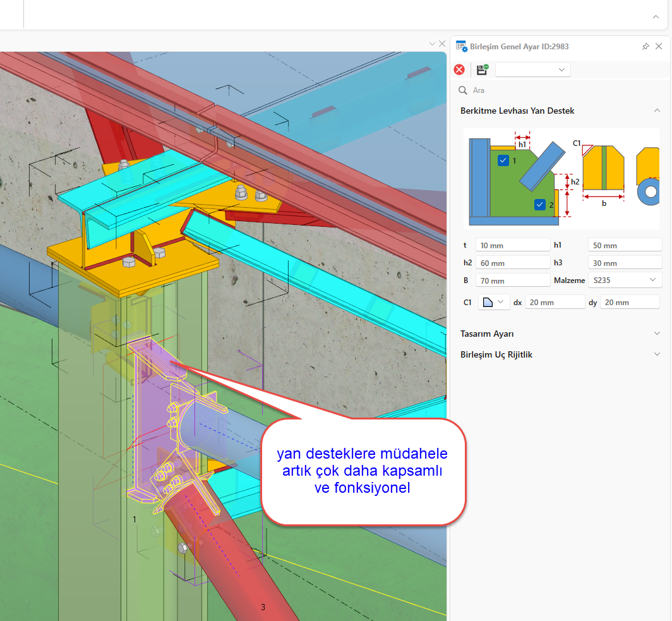
Task: Click the viewport chevron-down icon beside its close
Action: pyautogui.click(x=432, y=44)
